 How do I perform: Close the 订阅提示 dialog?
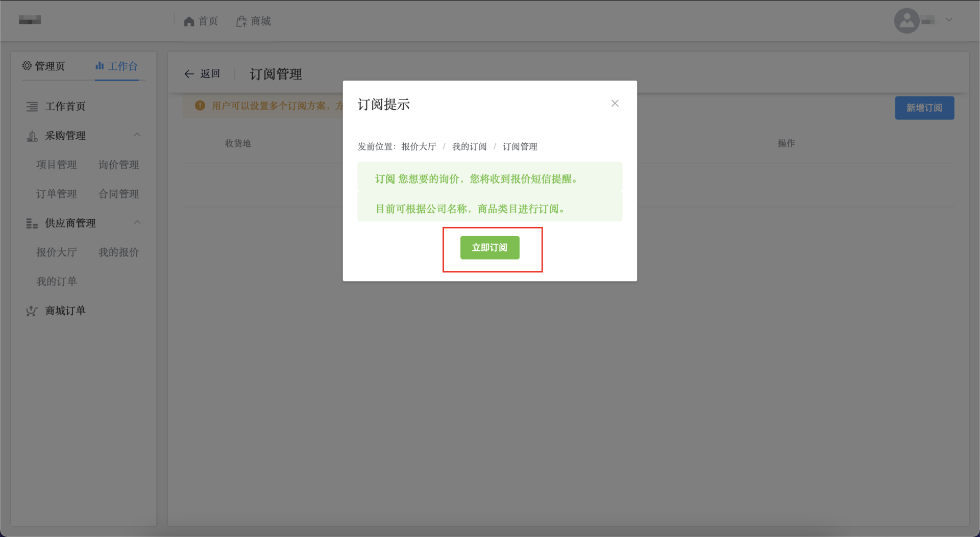coord(615,104)
